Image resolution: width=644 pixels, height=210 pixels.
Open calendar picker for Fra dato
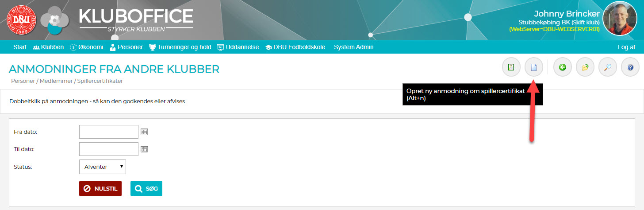coord(144,132)
